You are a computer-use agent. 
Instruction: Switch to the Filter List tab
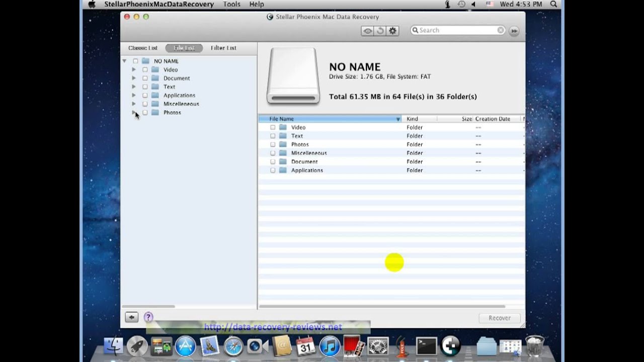(223, 48)
